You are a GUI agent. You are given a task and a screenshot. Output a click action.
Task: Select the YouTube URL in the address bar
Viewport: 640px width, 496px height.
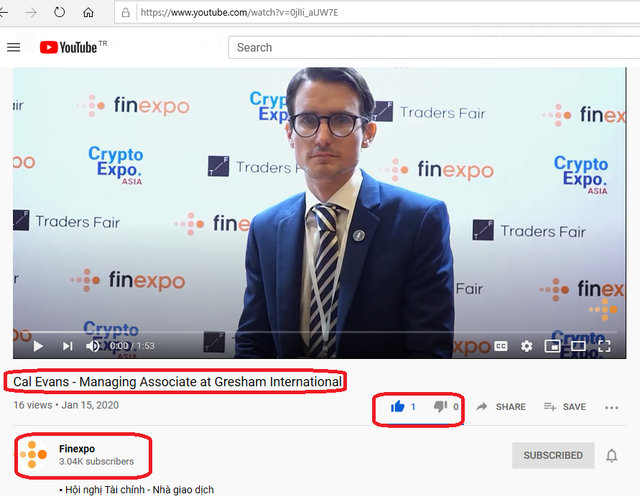click(239, 13)
